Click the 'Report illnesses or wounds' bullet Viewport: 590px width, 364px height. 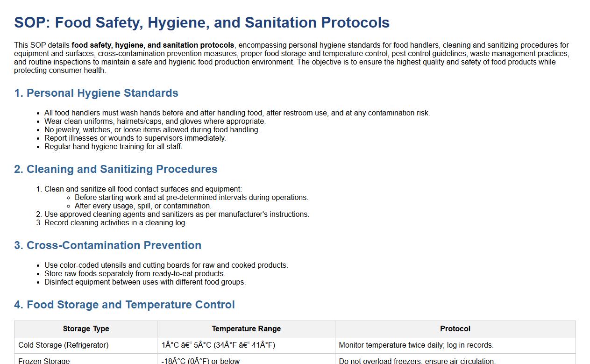pos(135,138)
